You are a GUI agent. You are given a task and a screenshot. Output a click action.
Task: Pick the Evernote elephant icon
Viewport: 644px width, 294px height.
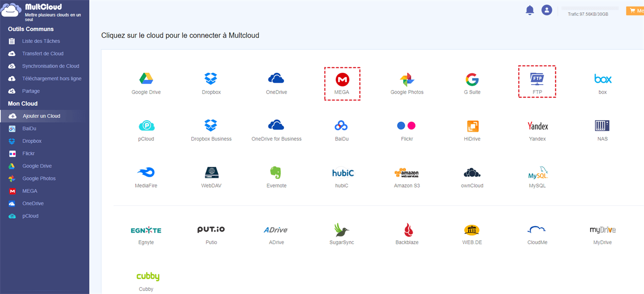[276, 172]
